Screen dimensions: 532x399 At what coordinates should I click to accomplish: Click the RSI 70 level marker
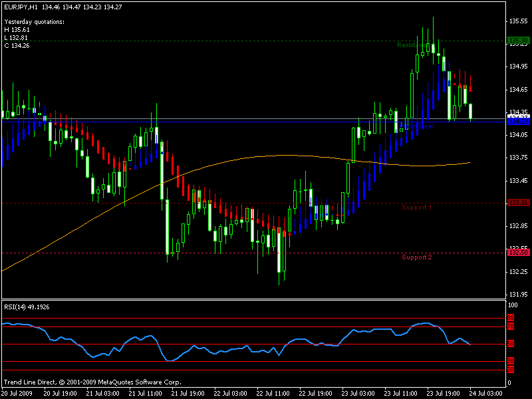coord(511,327)
